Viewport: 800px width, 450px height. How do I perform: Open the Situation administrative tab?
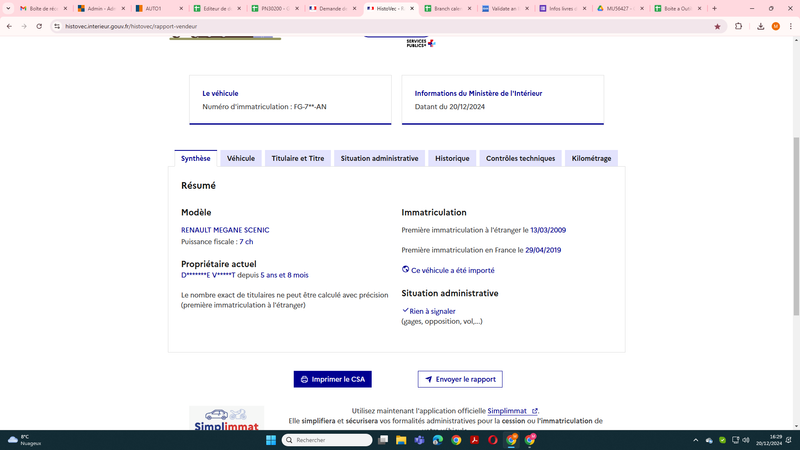coord(379,158)
